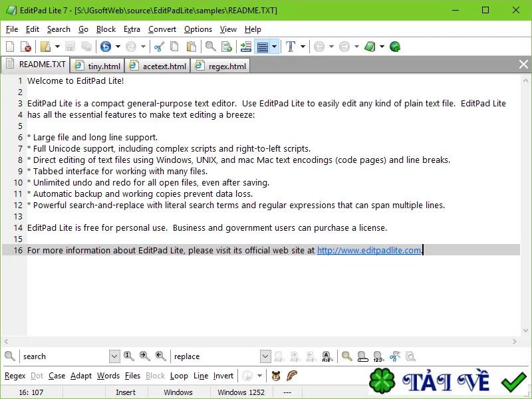Click the Font T toolbar icon

pos(291,47)
